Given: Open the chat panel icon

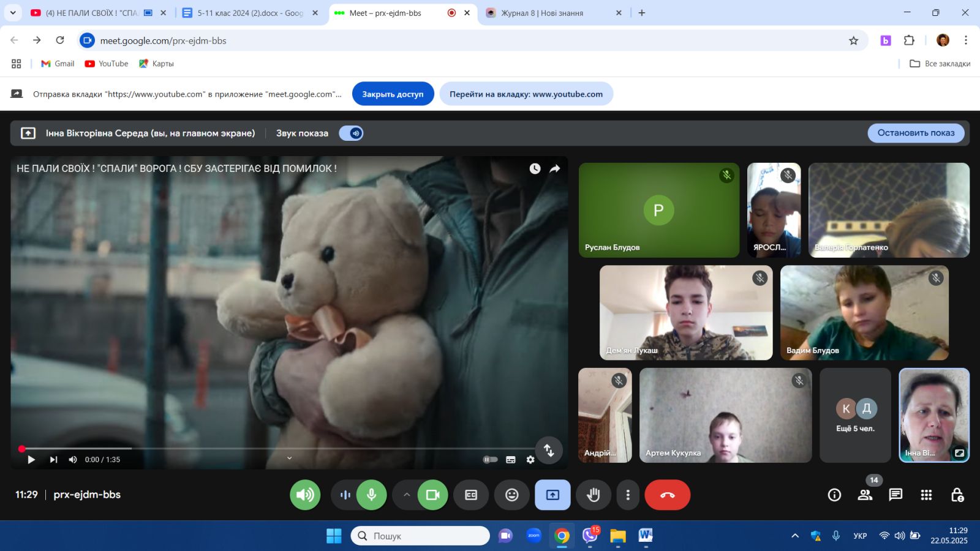Looking at the screenshot, I should 895,495.
